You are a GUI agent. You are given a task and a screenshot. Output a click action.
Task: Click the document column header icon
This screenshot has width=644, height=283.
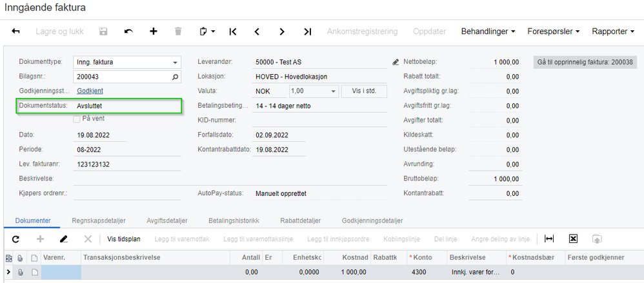[34, 258]
